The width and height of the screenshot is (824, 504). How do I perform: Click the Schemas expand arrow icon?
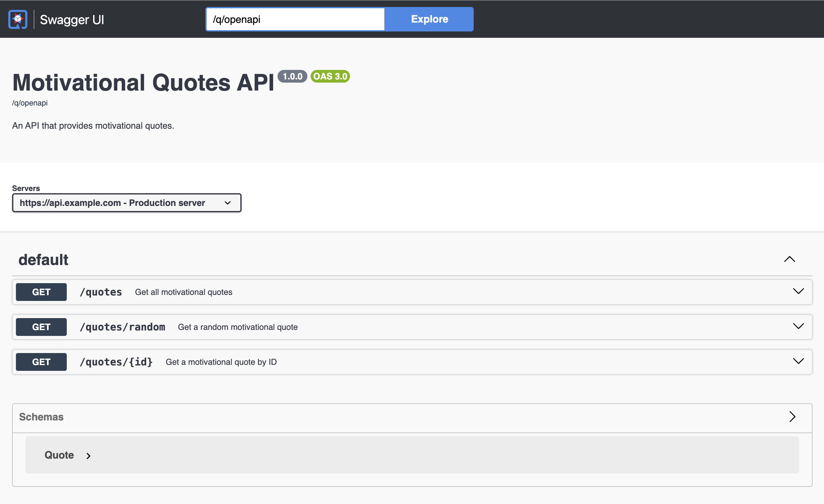(792, 417)
